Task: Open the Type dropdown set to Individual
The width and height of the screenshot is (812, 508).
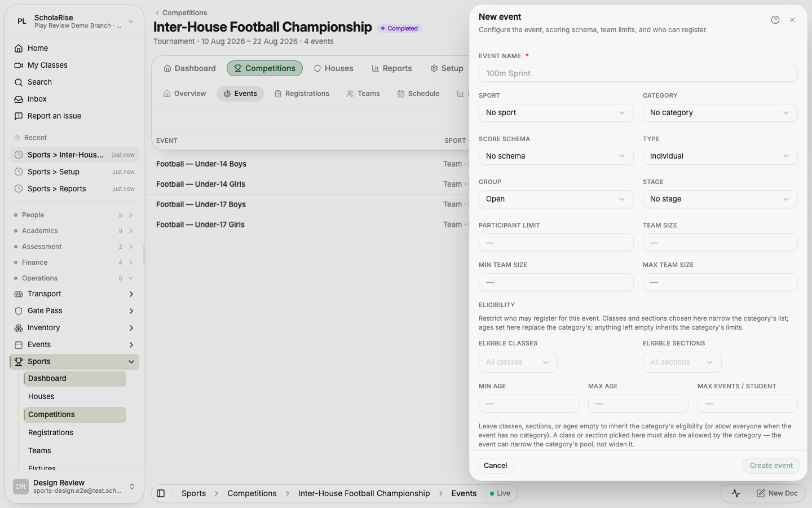Action: [720, 156]
